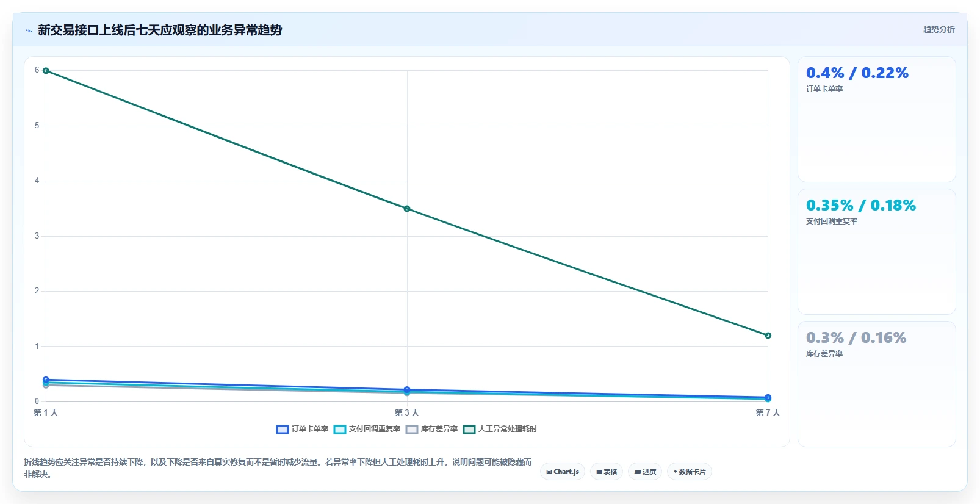Click the 数据卡片 tag
The height and width of the screenshot is (504, 980).
690,472
